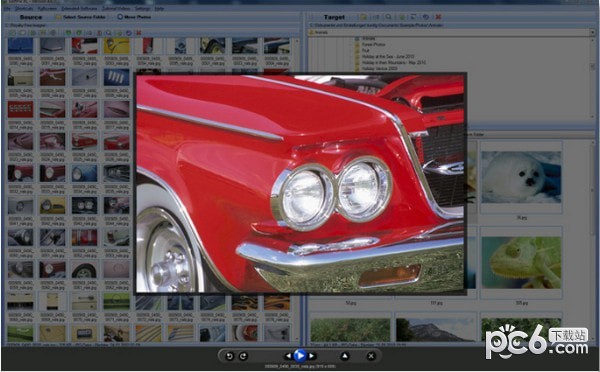This screenshot has width=600, height=372.
Task: Rotate the previewed photo counter-clockwise
Action: click(229, 356)
